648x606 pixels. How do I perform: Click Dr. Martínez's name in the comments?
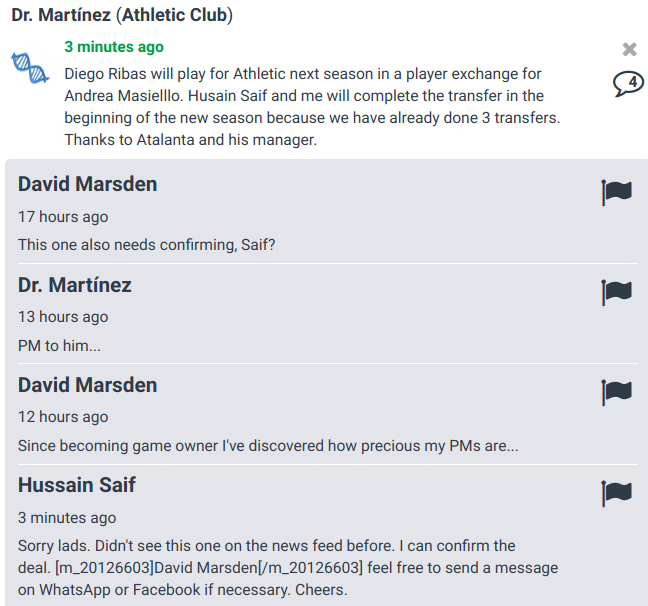coord(75,285)
